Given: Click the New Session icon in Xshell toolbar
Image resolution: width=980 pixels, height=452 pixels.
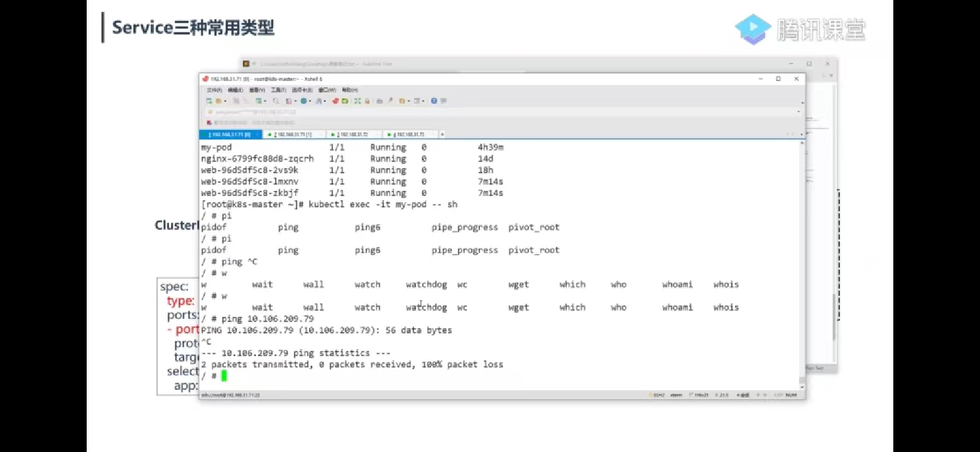Looking at the screenshot, I should pos(209,100).
